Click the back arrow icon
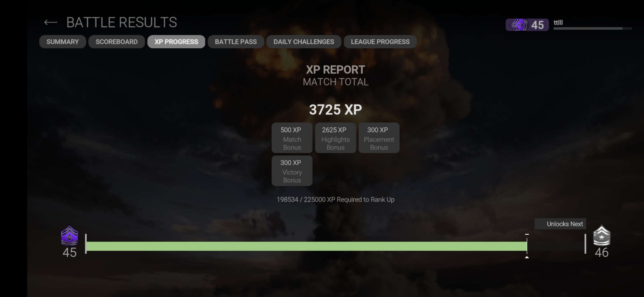The height and width of the screenshot is (297, 644). click(x=51, y=23)
